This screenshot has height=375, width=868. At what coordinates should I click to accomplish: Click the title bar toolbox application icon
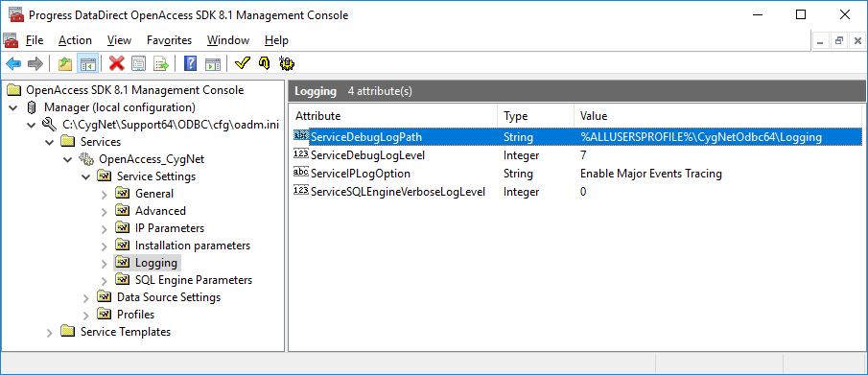point(15,15)
